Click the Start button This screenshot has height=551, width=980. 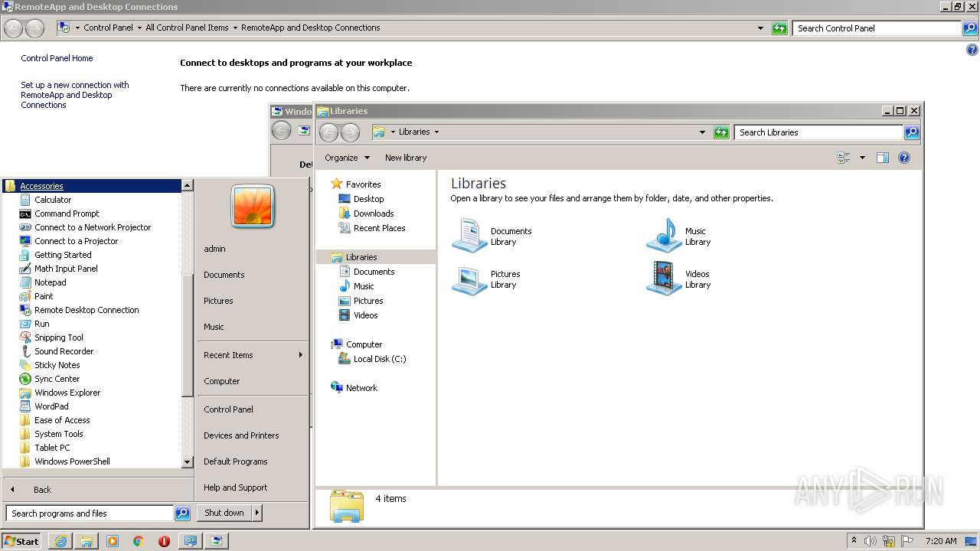pyautogui.click(x=21, y=541)
